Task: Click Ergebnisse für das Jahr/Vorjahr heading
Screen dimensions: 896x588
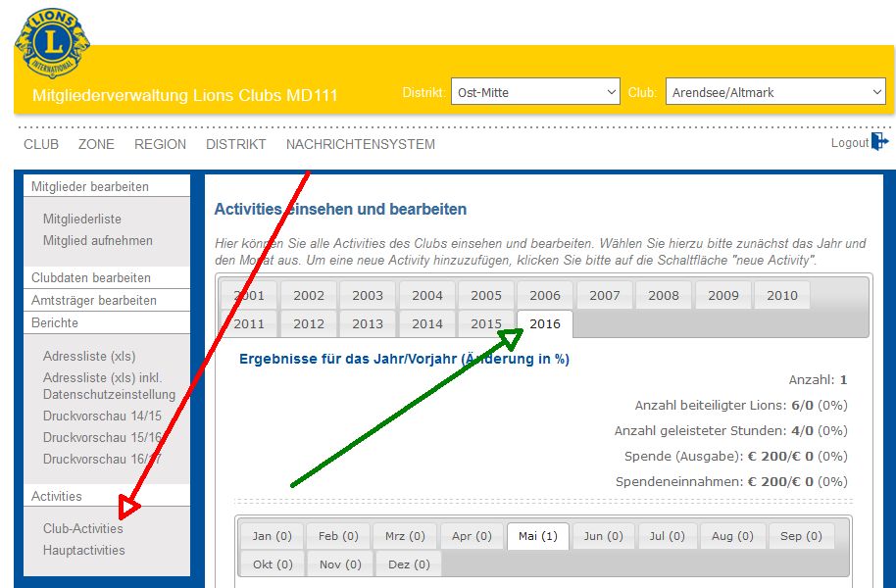Action: 404,359
